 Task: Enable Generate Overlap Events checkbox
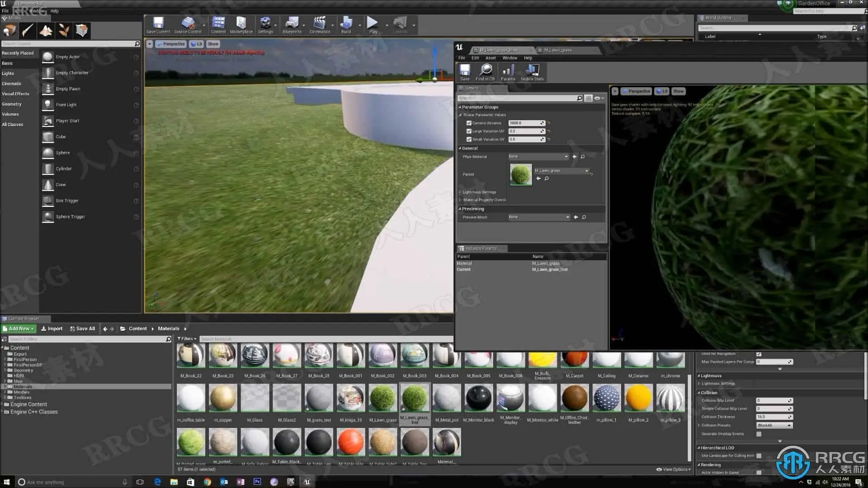[759, 434]
